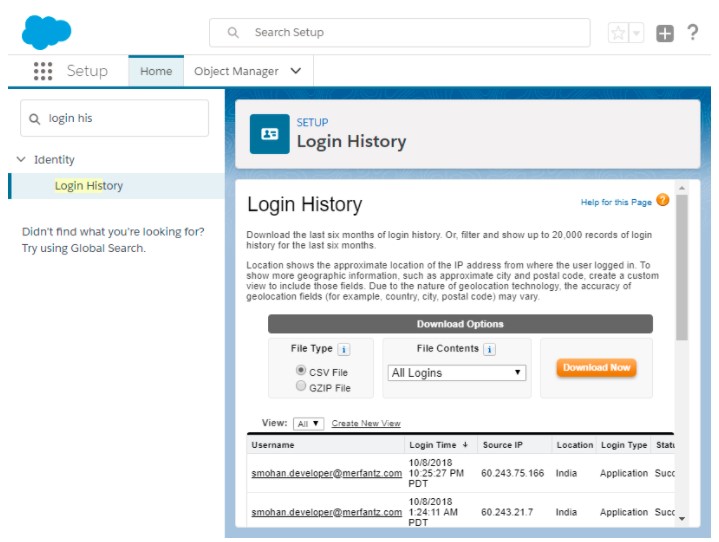Click the vertical scrollbar thumb in Login History

tap(682, 267)
